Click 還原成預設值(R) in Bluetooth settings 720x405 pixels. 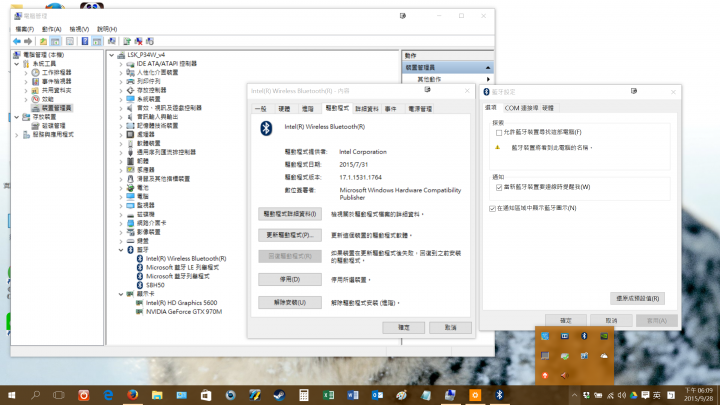click(637, 298)
